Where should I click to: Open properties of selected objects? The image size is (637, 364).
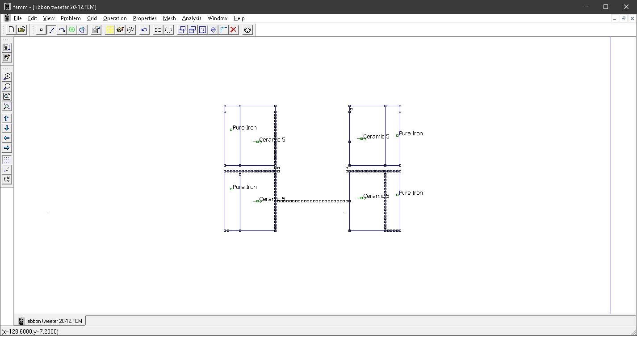coord(96,30)
